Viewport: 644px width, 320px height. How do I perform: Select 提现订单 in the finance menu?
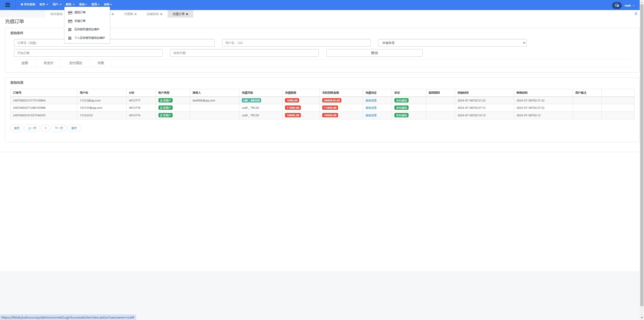[80, 12]
